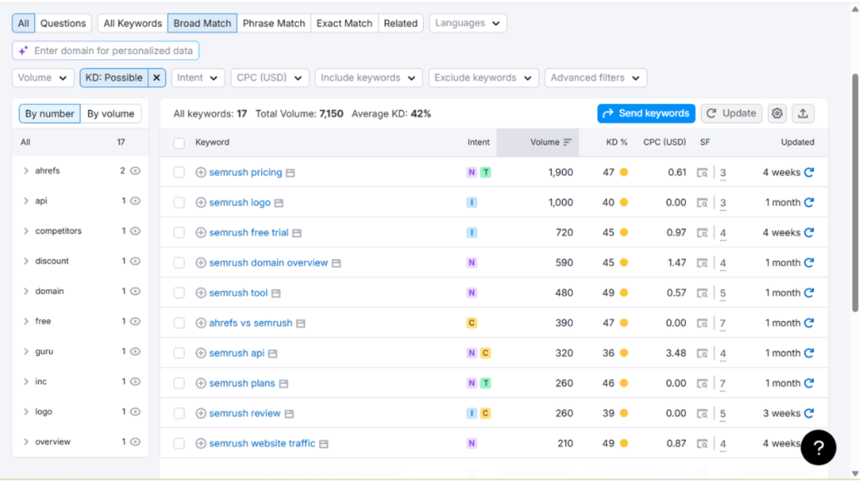Click sort icon in Volume column header
This screenshot has width=868, height=488.
[567, 142]
